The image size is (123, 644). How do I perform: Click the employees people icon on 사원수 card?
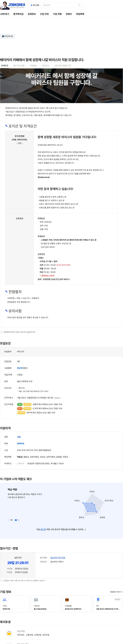pyautogui.click(x=5, y=600)
